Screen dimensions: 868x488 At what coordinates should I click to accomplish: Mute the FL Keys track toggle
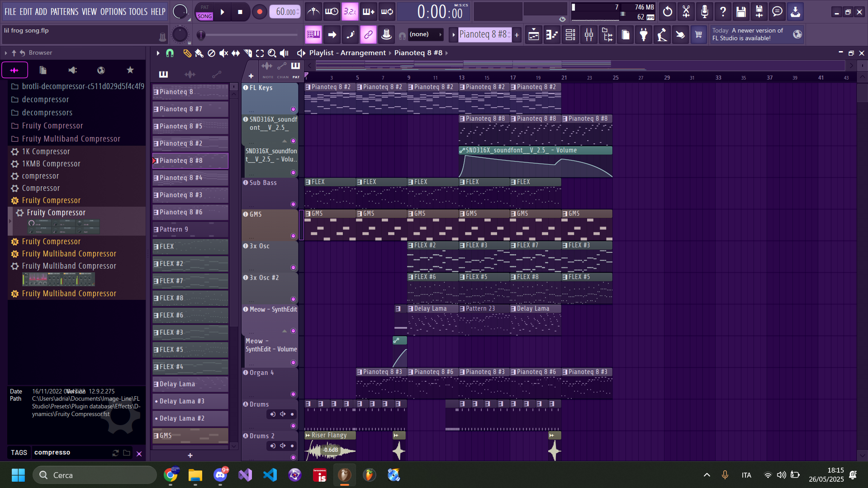(293, 109)
